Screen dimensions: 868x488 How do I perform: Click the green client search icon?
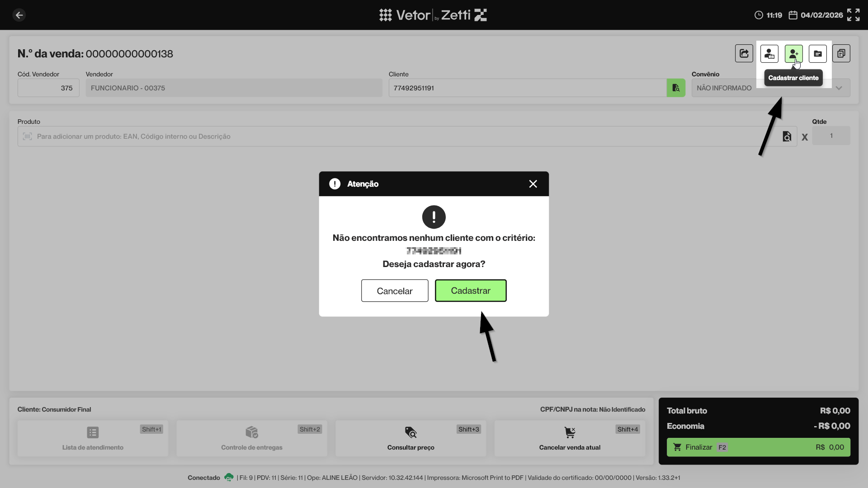pyautogui.click(x=676, y=88)
